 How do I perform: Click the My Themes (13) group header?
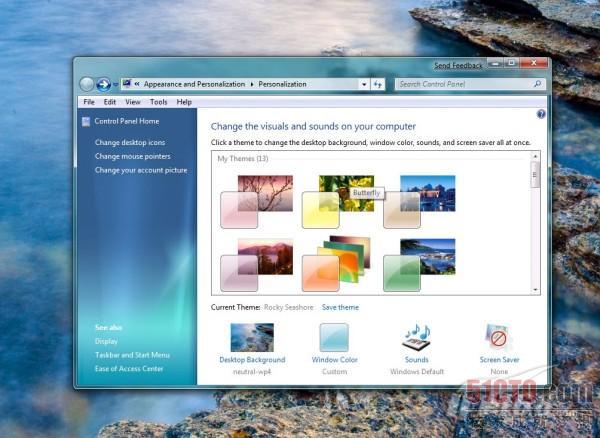243,158
